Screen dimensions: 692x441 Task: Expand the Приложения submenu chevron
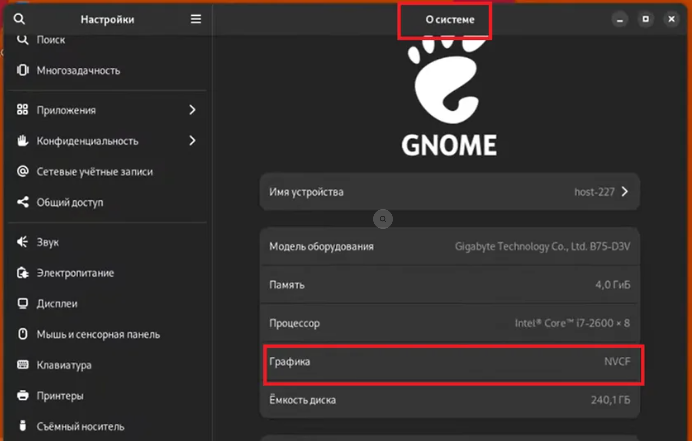tap(192, 109)
